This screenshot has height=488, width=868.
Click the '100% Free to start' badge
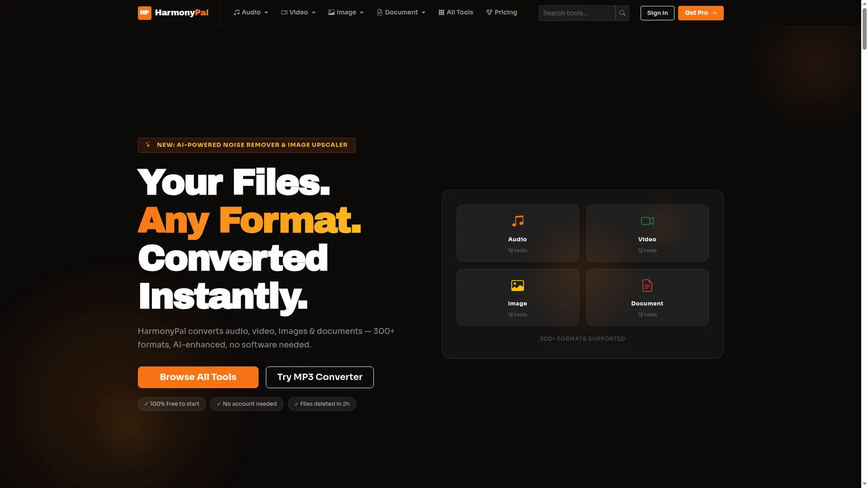pos(172,404)
